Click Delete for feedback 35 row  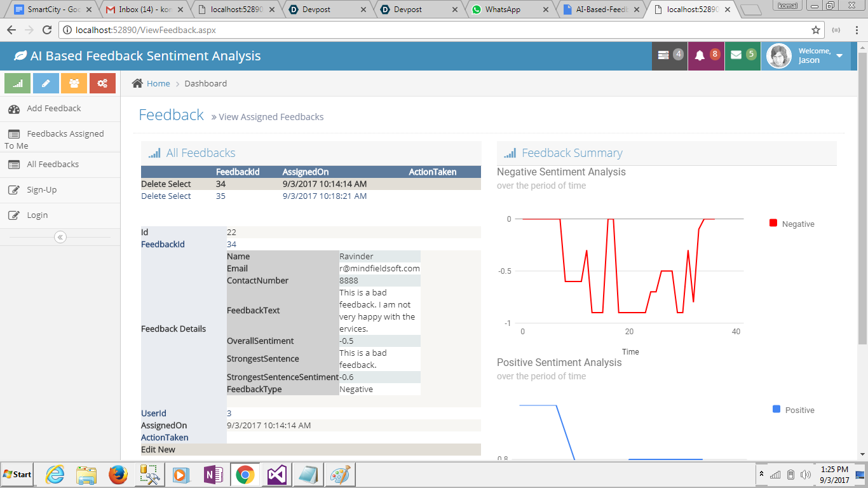tap(153, 196)
